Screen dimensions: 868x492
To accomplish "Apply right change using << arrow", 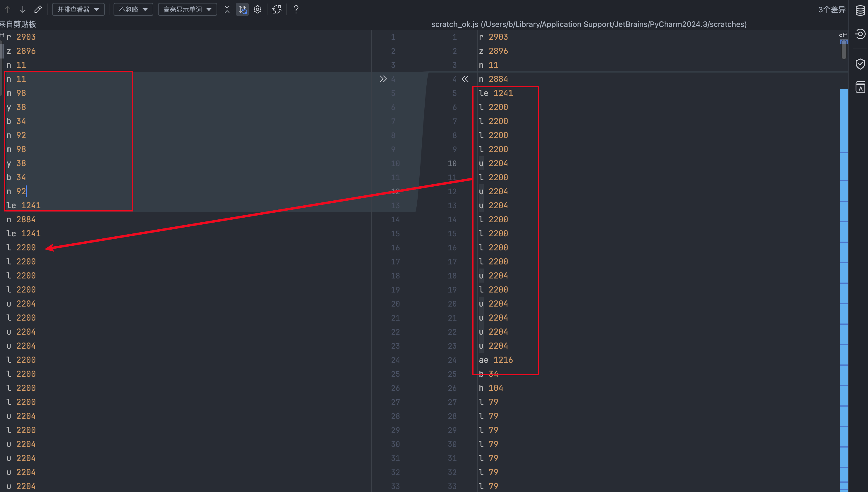I will click(x=465, y=79).
